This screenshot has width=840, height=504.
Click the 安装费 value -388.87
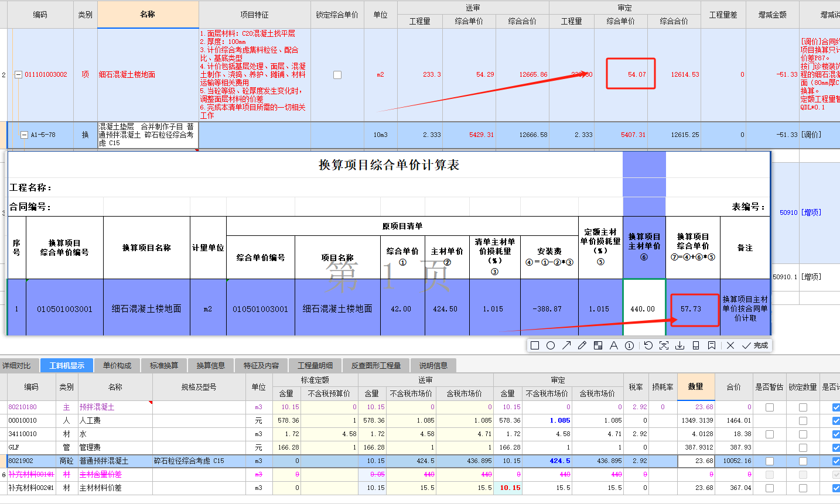(x=549, y=308)
